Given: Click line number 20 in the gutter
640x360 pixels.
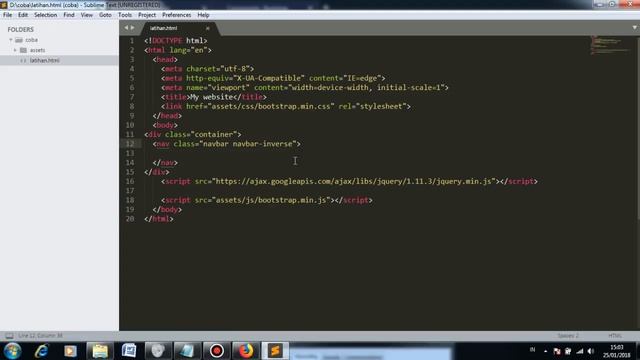Looking at the screenshot, I should click(x=130, y=219).
